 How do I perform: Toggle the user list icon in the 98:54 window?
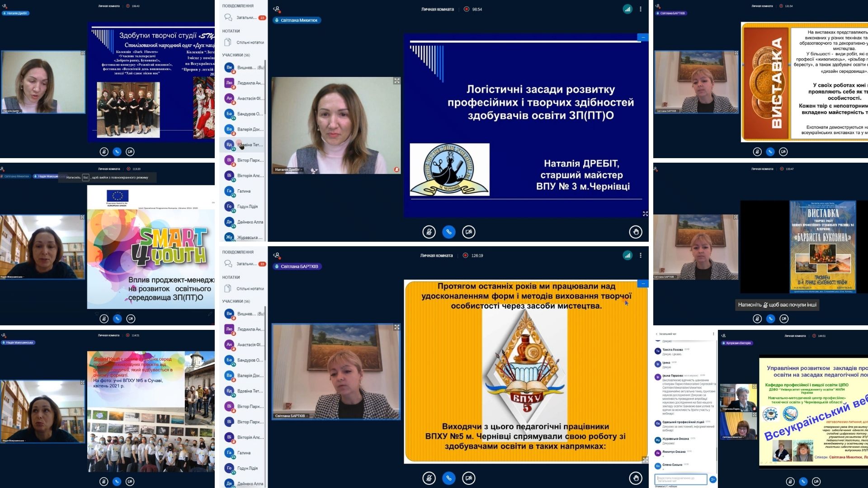pyautogui.click(x=277, y=9)
